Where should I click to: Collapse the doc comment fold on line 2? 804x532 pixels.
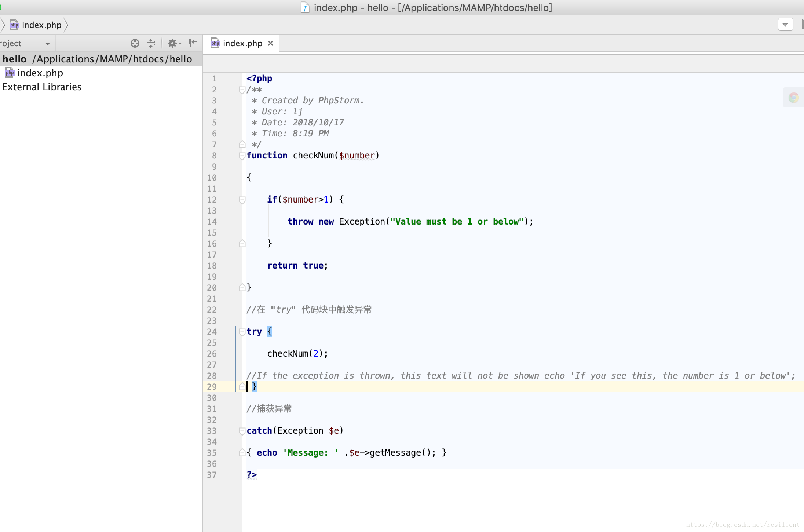(242, 90)
